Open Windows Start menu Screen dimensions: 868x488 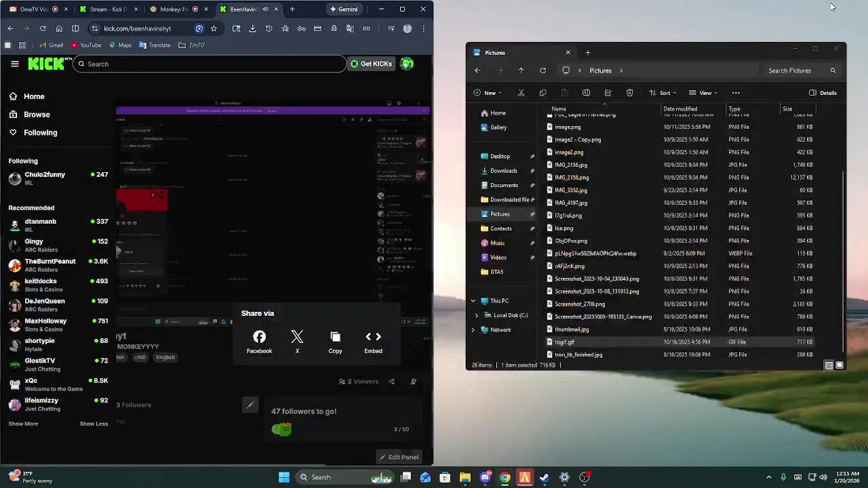pos(284,477)
